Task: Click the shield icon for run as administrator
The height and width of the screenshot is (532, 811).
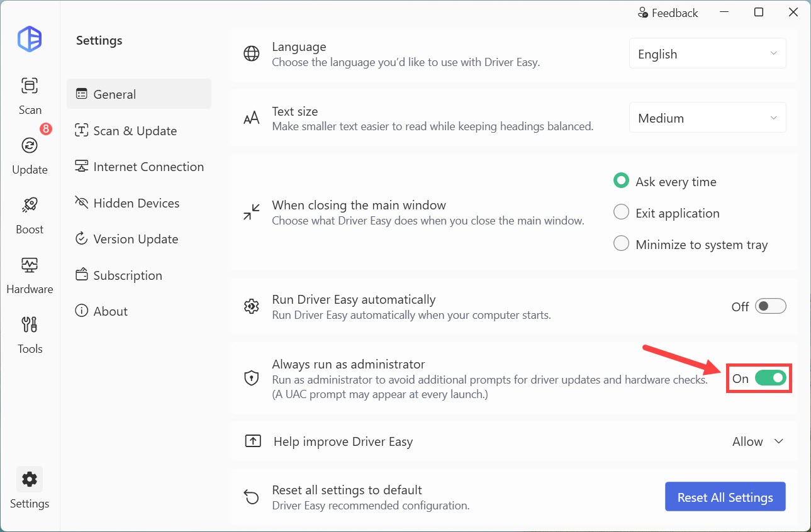Action: click(251, 379)
